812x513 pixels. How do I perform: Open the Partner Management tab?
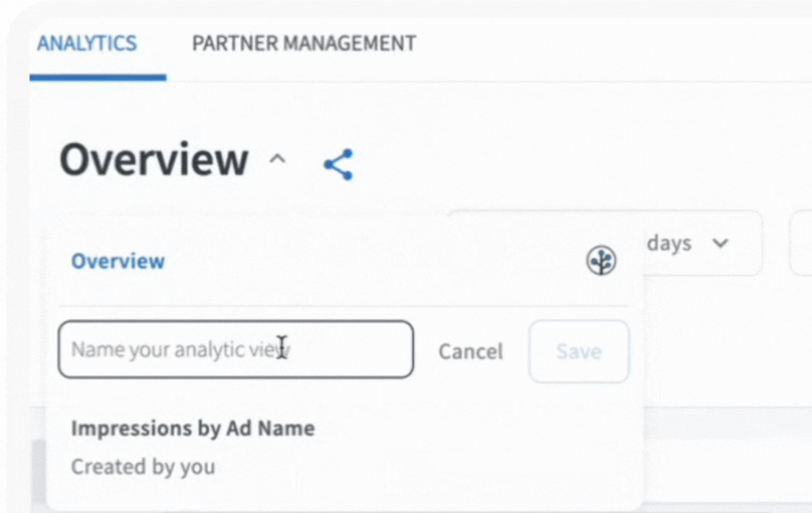pos(304,43)
